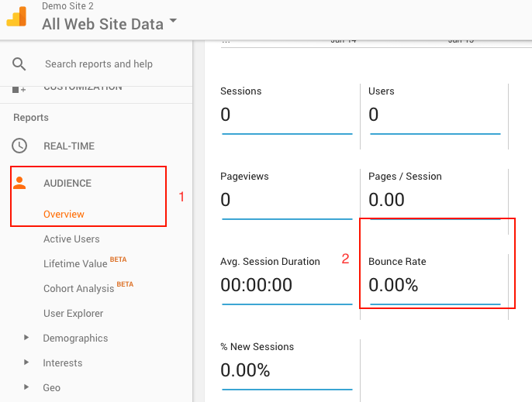Click the search magnifier icon
The height and width of the screenshot is (402, 532).
19,64
